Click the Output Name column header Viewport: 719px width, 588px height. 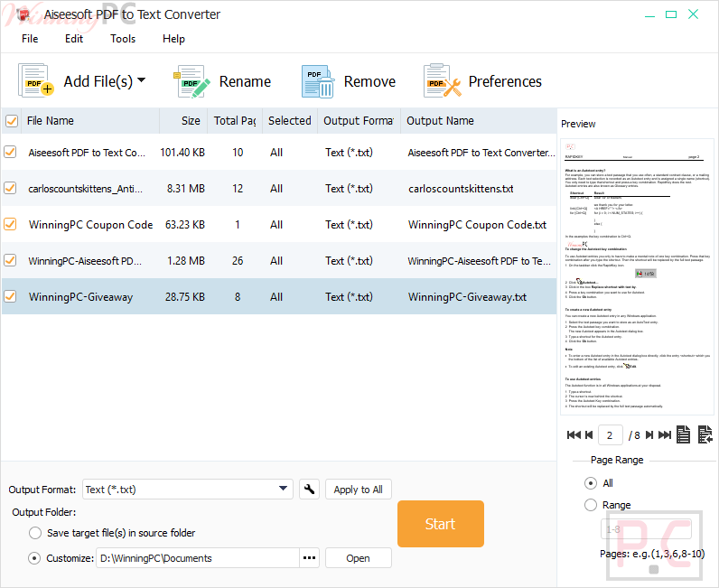(479, 121)
